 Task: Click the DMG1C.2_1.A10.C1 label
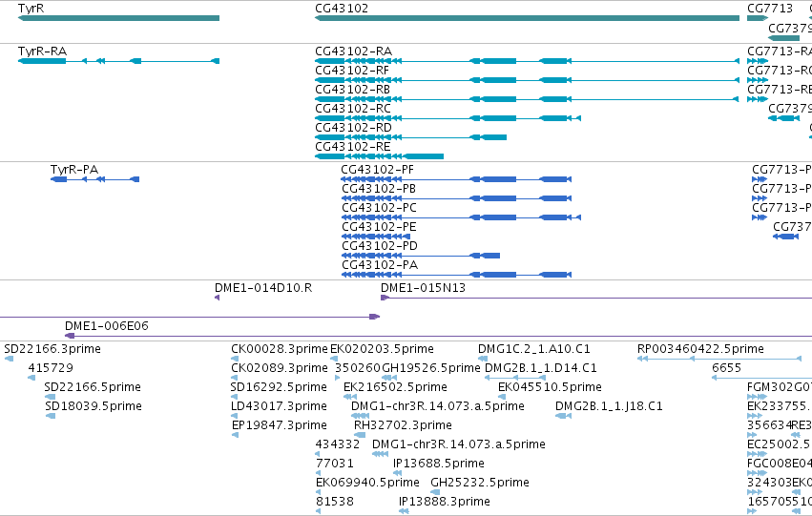pos(534,349)
